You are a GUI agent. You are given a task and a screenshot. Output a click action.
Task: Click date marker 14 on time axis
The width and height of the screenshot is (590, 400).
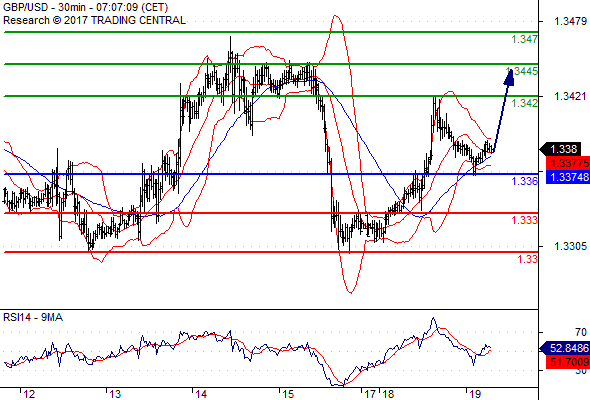click(201, 394)
